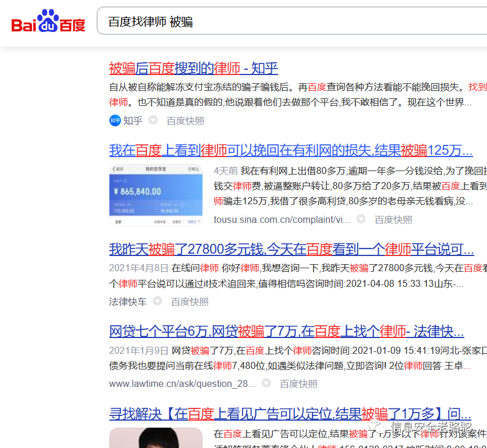Screen dimensions: 487x448
Task: Click the 知乎 source name
Action: [x=133, y=120]
